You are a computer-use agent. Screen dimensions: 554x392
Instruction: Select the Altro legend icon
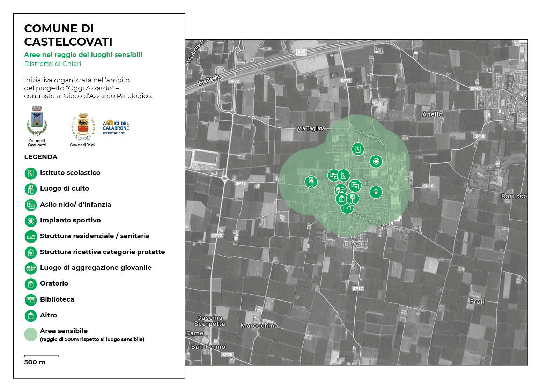click(x=31, y=316)
